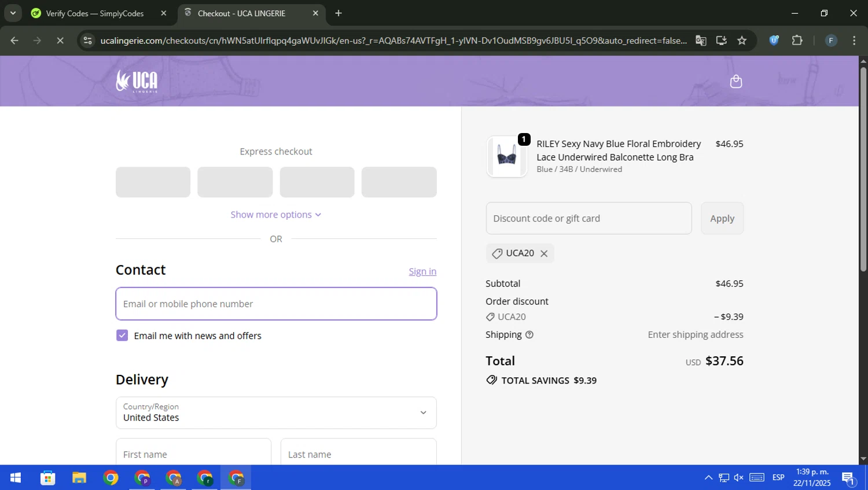Click the shipping info help icon
This screenshot has width=868, height=490.
(x=529, y=335)
